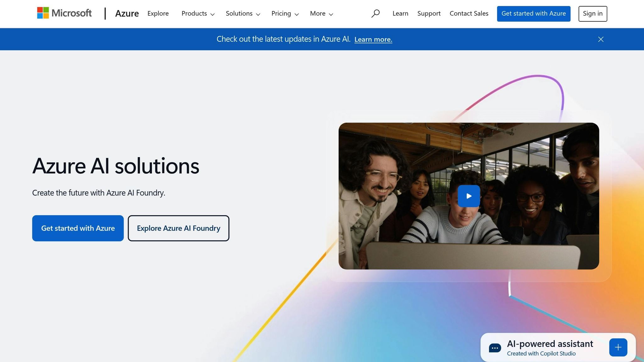Follow the Learn more link in the banner
Screen dimensions: 644x362
[373, 39]
